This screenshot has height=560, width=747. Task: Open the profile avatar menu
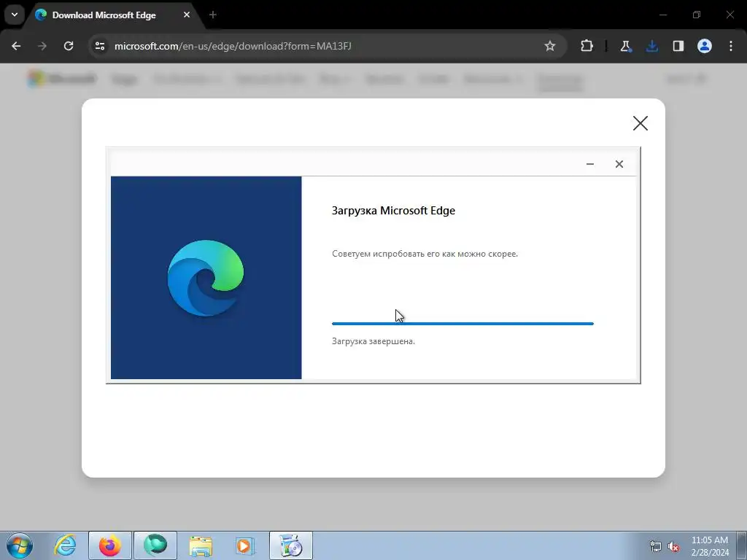[705, 46]
